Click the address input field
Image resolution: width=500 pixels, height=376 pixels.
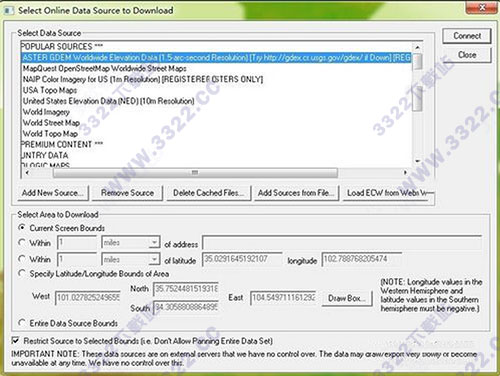pyautogui.click(x=342, y=242)
